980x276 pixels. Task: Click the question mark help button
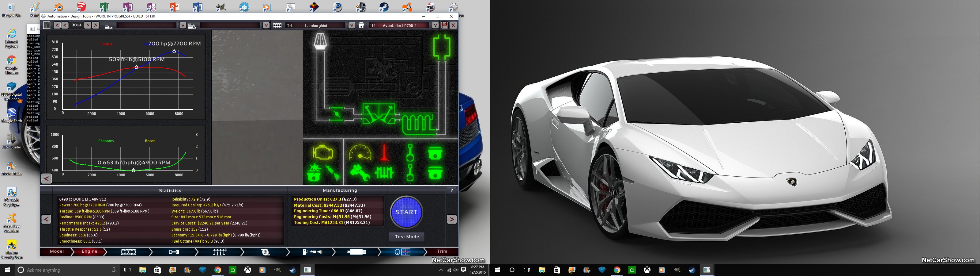pos(452,190)
